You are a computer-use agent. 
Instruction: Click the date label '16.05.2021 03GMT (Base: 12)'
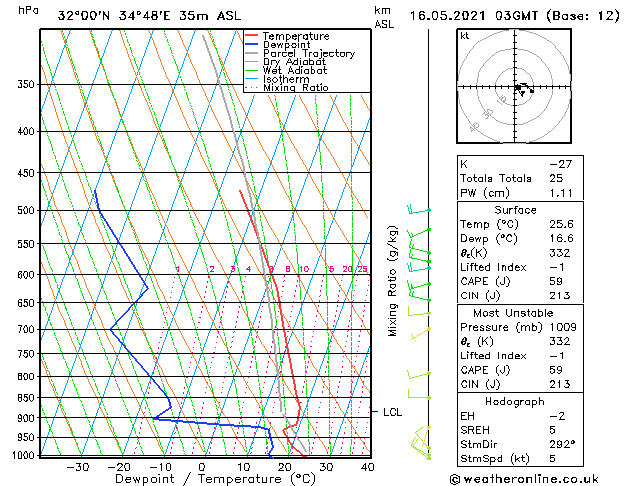(514, 16)
